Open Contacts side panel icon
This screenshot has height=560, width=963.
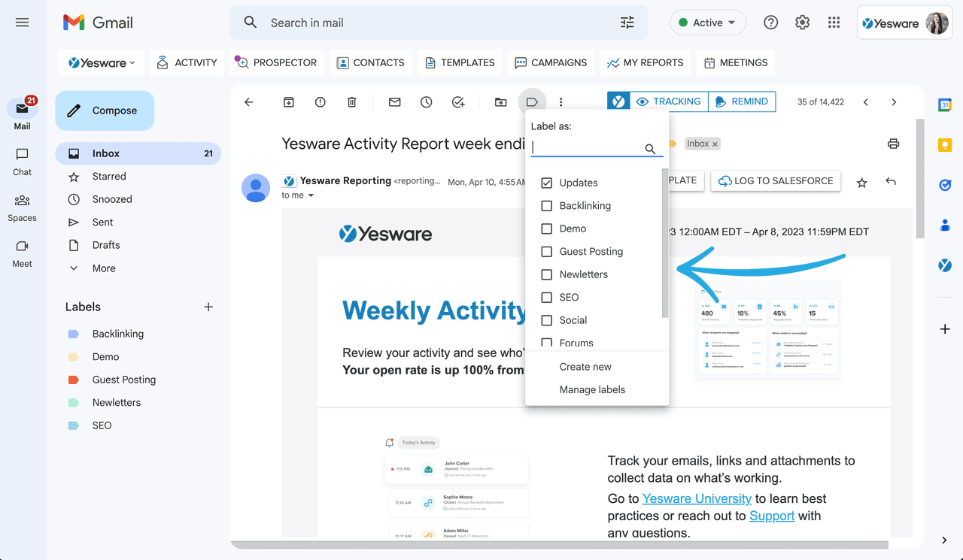tap(945, 225)
